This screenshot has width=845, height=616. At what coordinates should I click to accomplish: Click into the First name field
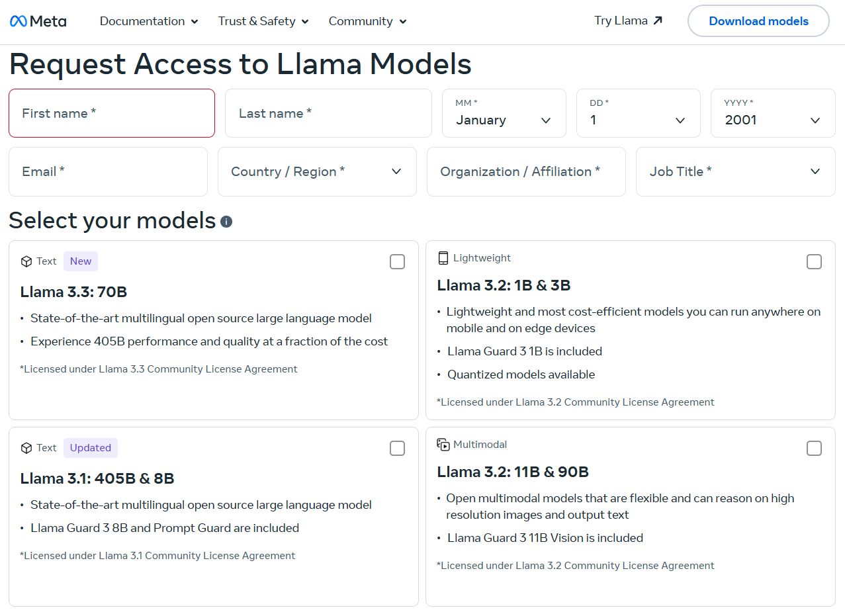[112, 113]
